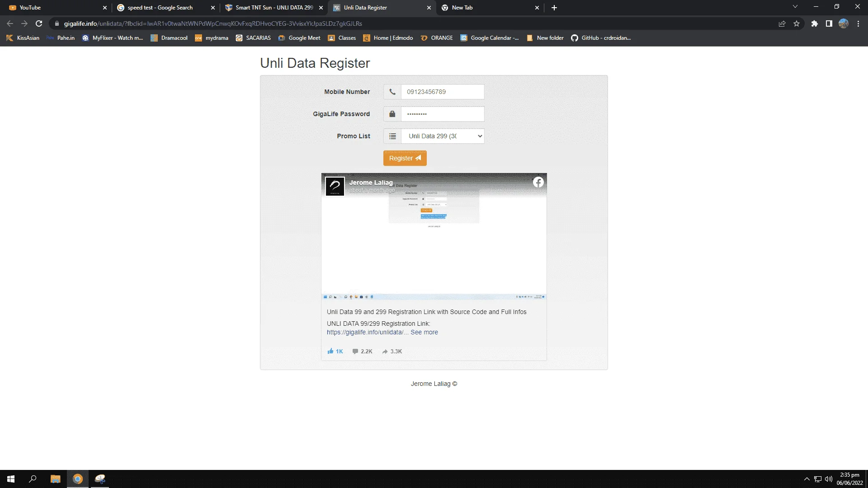Open File Explorer from taskbar
Image resolution: width=868 pixels, height=488 pixels.
point(55,479)
